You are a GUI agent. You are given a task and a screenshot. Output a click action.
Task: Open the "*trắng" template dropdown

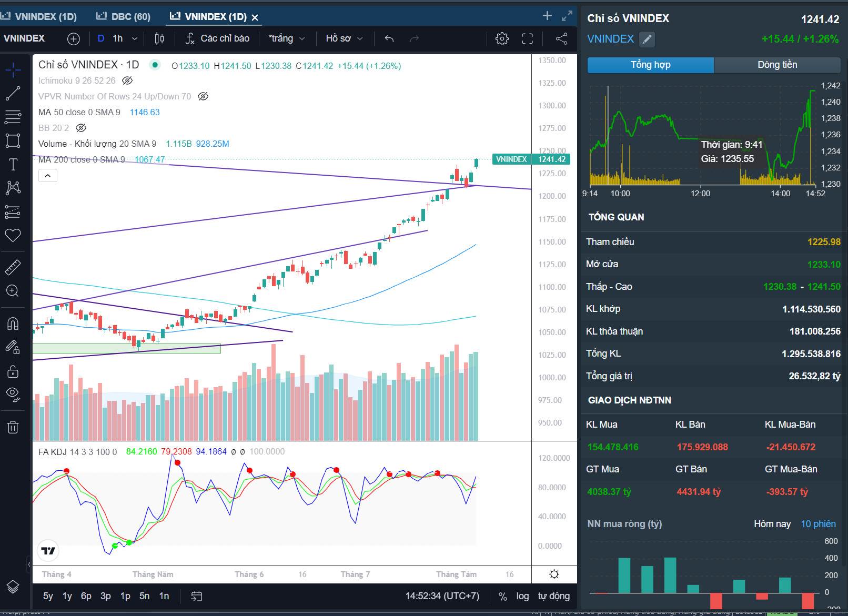click(287, 38)
